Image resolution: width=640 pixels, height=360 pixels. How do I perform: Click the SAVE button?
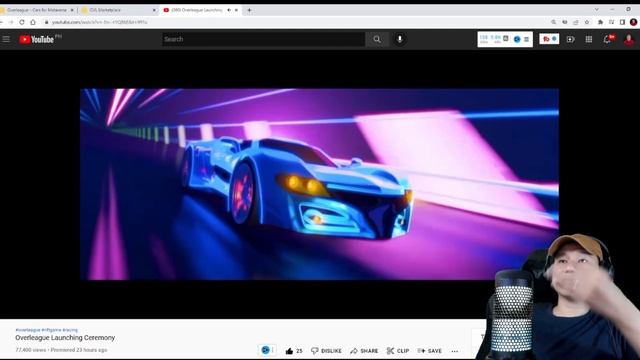coord(430,351)
